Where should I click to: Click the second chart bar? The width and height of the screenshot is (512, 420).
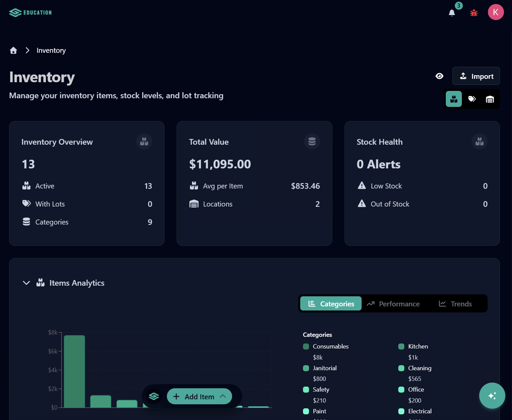point(101,402)
